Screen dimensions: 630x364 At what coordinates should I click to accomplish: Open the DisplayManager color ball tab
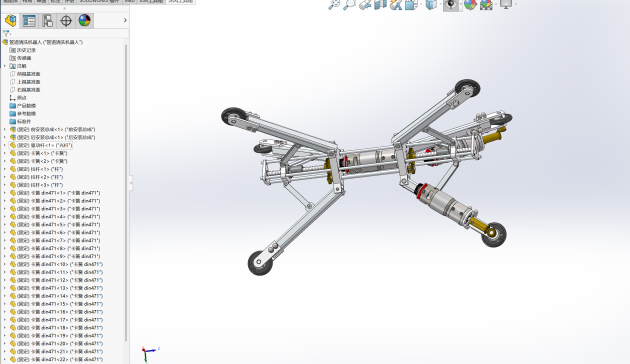84,20
